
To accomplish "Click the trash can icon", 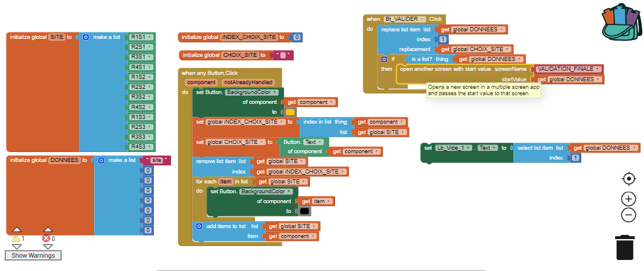I will click(624, 247).
